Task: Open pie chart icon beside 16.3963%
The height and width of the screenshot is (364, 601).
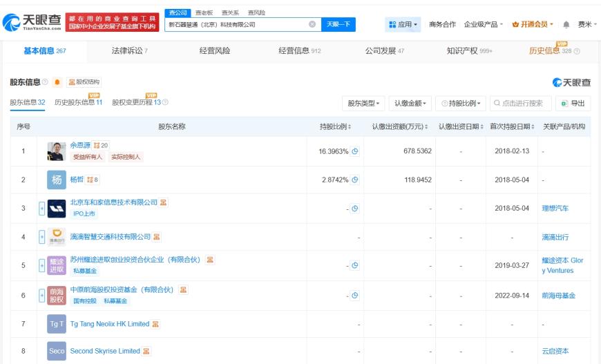Action: tap(355, 151)
